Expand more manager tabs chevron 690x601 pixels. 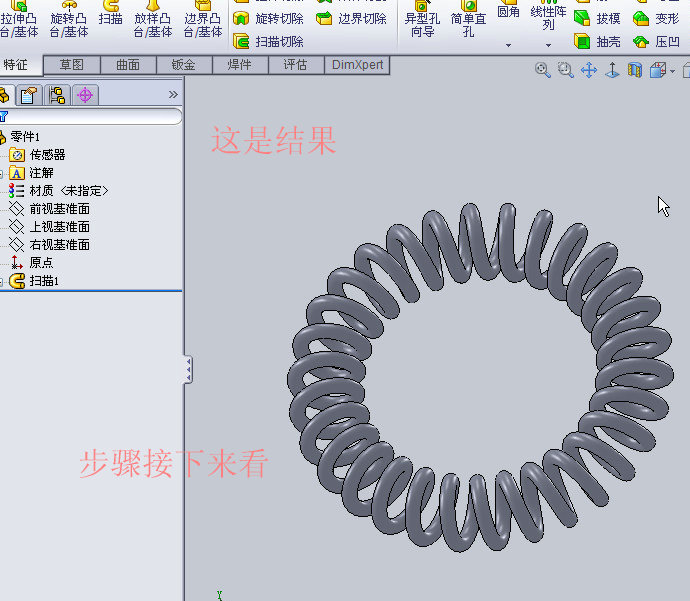(x=173, y=95)
